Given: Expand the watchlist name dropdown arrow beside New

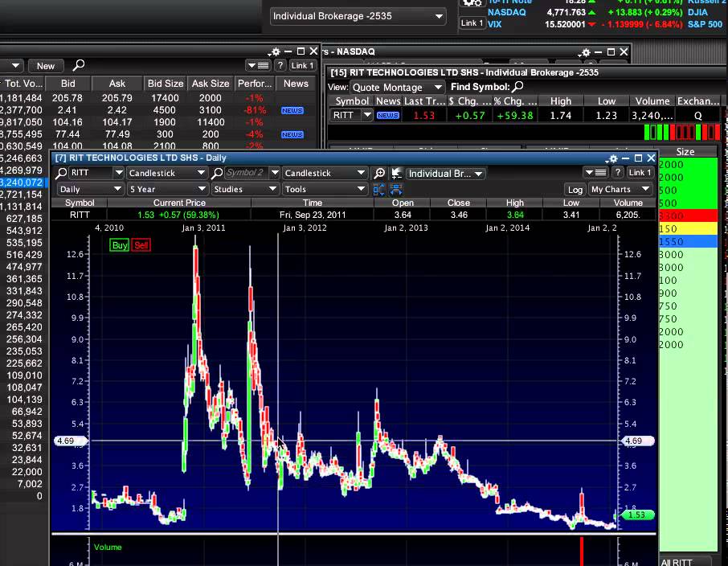Looking at the screenshot, I should pos(15,65).
